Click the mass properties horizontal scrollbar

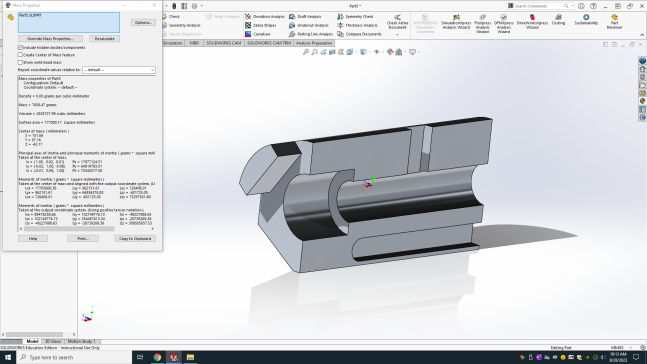(69, 228)
